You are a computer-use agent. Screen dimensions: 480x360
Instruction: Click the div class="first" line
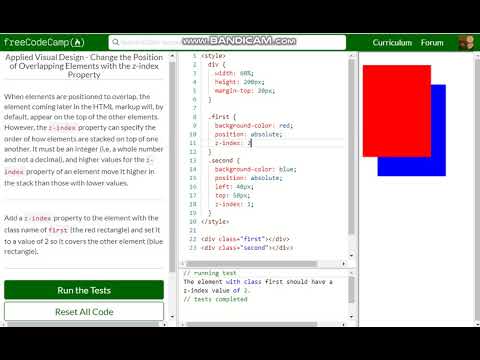[245, 239]
